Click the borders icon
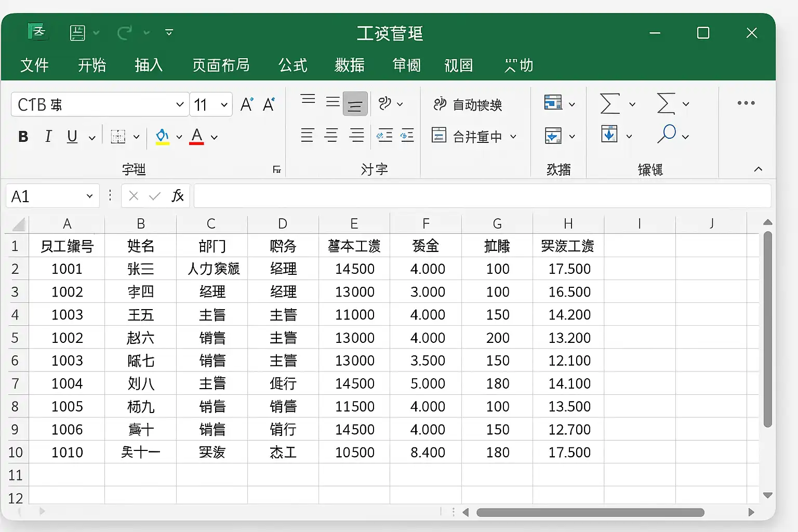Image resolution: width=798 pixels, height=532 pixels. click(x=118, y=137)
